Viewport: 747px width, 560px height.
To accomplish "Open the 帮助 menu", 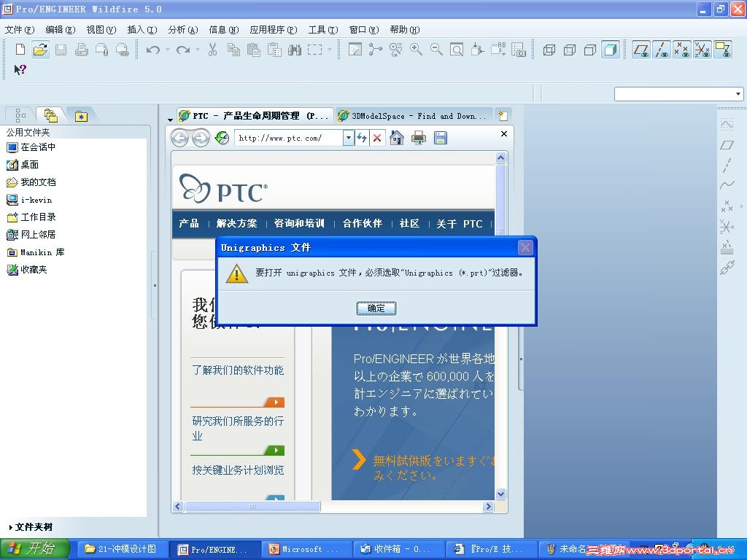I will coord(404,29).
